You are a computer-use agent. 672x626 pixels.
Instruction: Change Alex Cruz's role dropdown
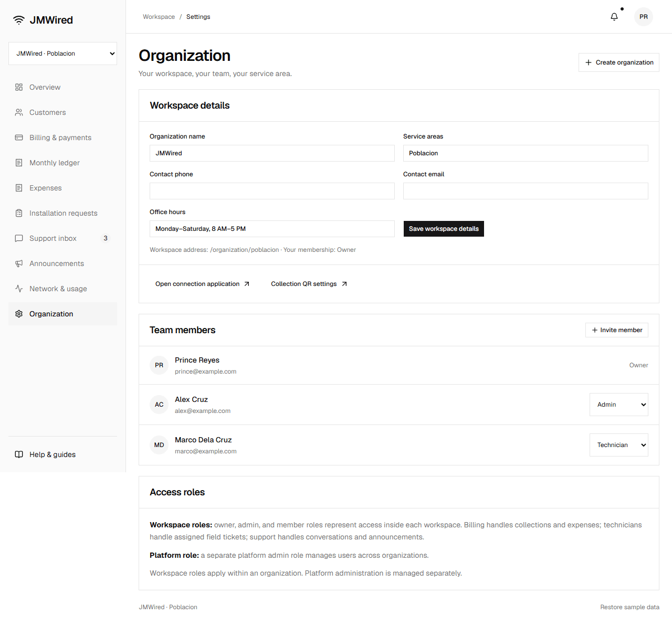[x=619, y=405]
